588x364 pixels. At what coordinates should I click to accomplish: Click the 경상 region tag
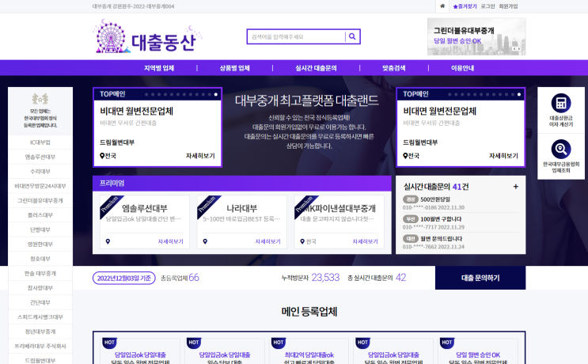410,199
